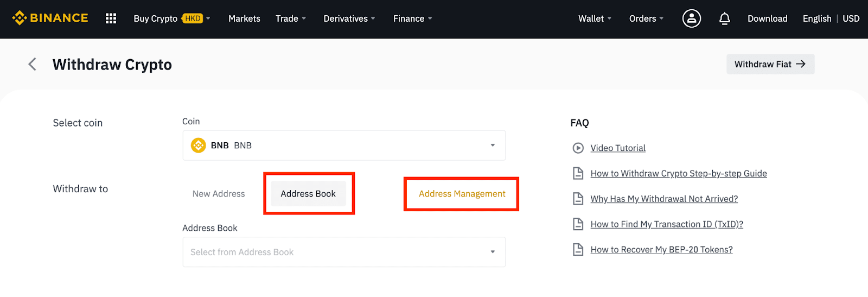
Task: Open the user account profile icon
Action: click(691, 18)
